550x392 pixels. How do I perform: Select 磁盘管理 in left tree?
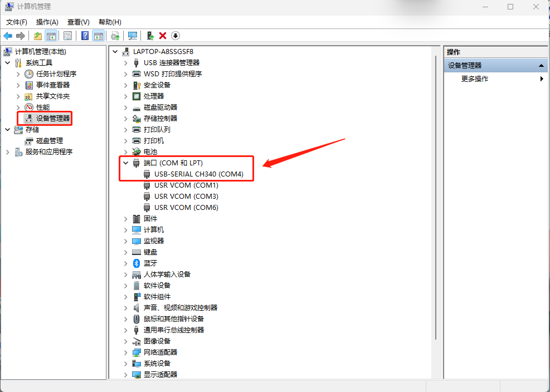(x=50, y=141)
